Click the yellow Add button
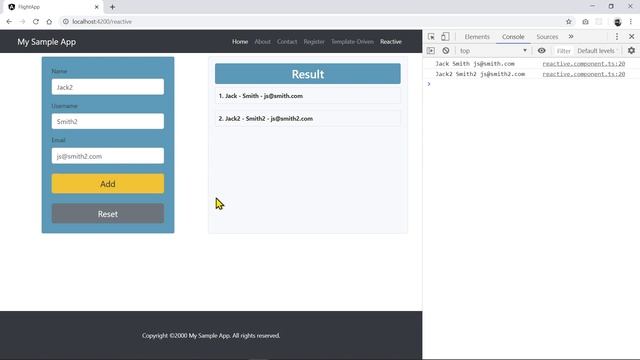The height and width of the screenshot is (360, 640). tap(108, 184)
